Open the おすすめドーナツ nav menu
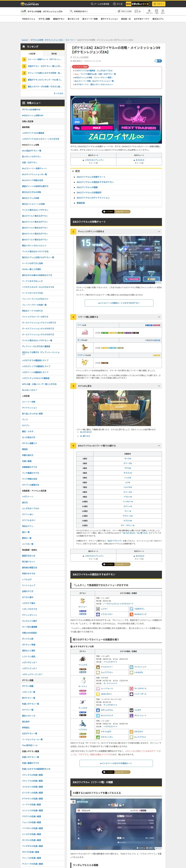Image resolution: width=186 pixels, height=868 pixels. coord(141,19)
